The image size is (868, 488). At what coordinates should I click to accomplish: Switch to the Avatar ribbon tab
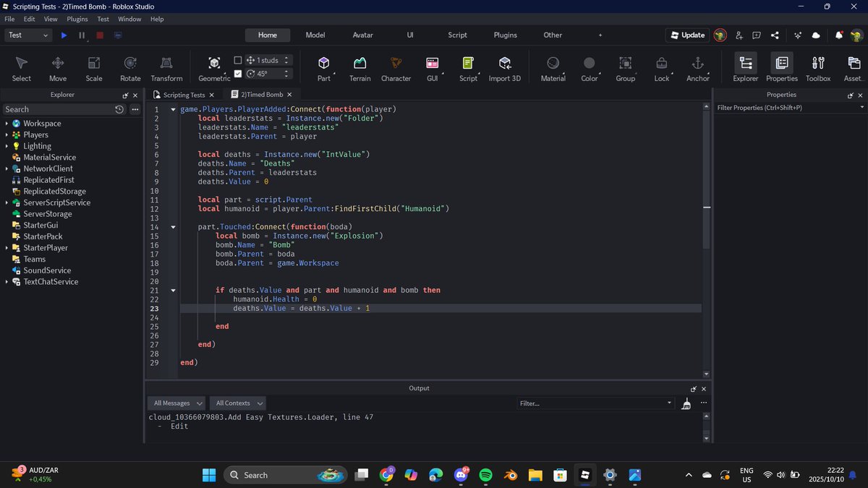pyautogui.click(x=363, y=35)
